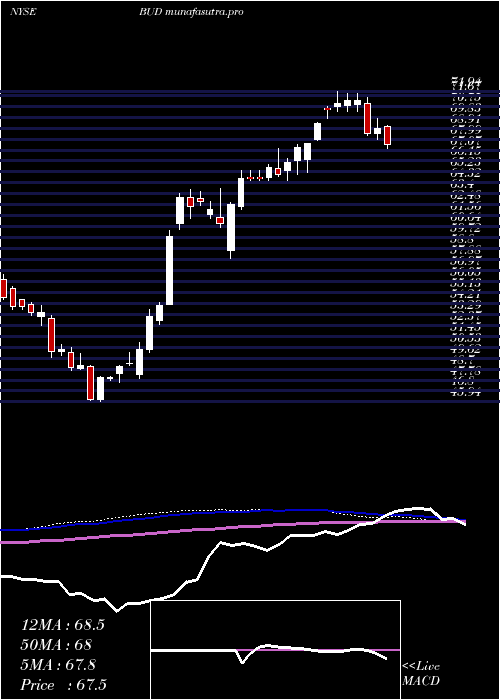The height and width of the screenshot is (700, 500).
Task: Click the 5MA : 67.8 value
Action: [x=58, y=665]
